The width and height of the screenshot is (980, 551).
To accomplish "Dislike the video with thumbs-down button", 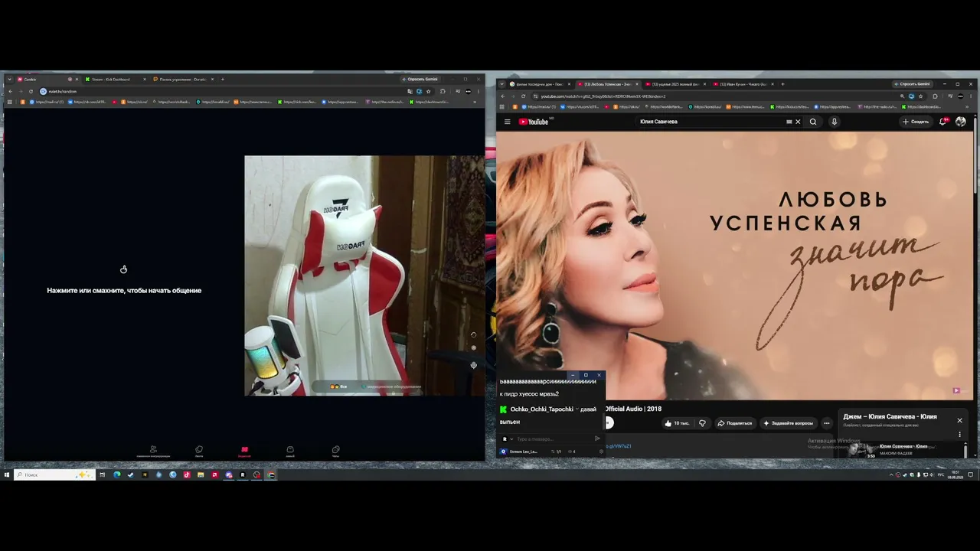I will (702, 423).
